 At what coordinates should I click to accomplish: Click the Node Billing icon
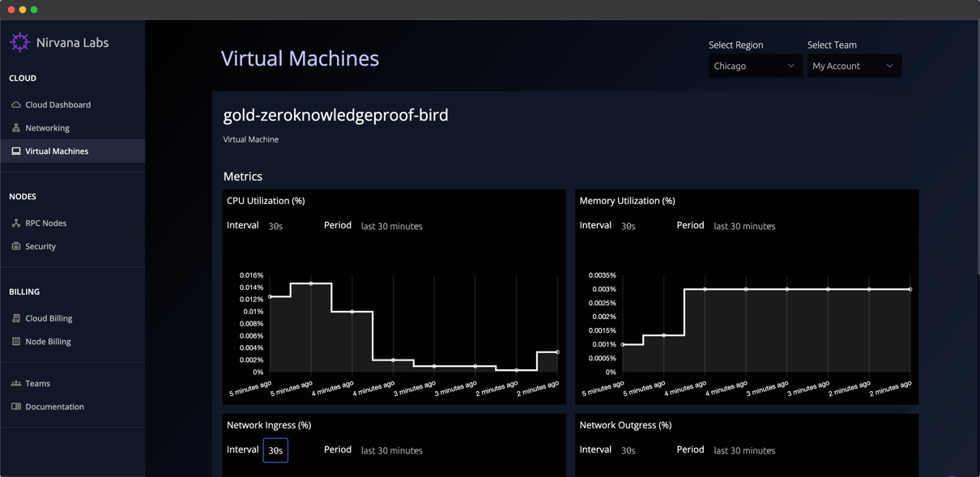(17, 341)
